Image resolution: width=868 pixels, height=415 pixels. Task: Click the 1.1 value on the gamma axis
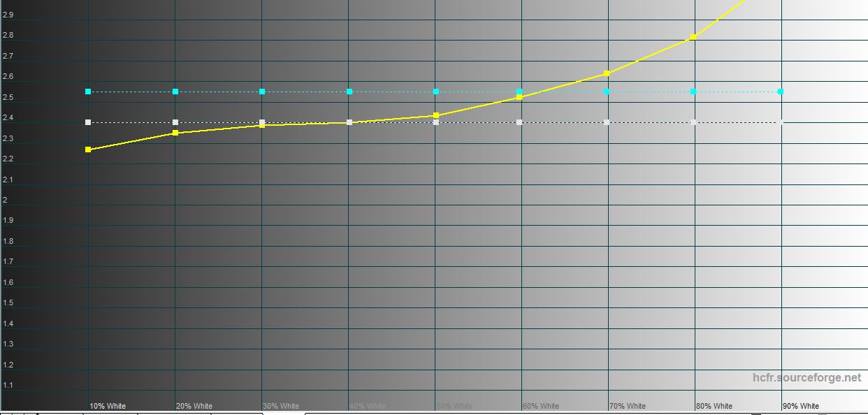pos(8,385)
